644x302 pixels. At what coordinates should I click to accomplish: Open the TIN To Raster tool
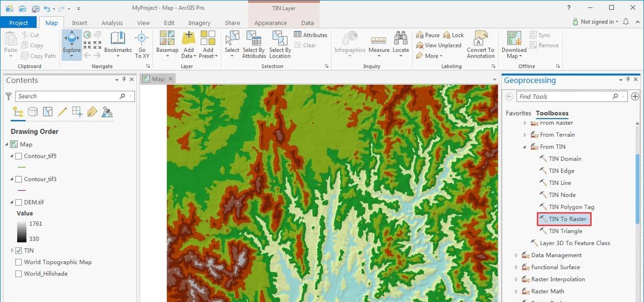point(564,219)
